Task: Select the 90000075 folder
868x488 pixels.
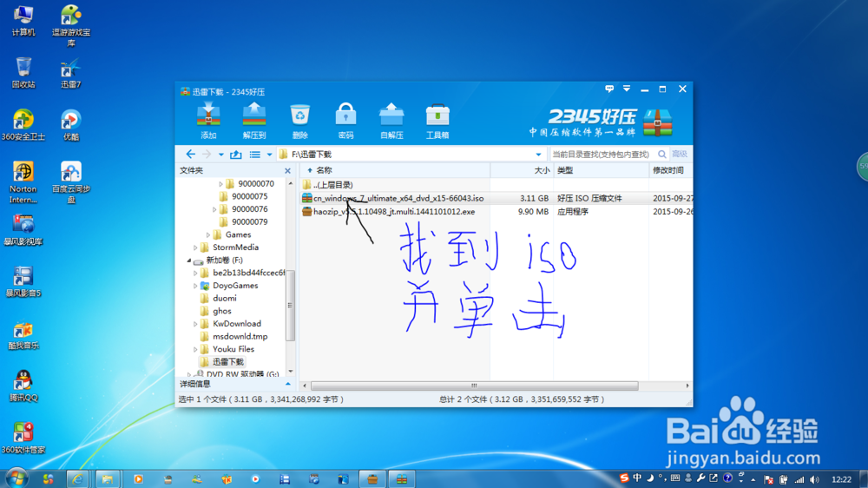Action: (244, 196)
